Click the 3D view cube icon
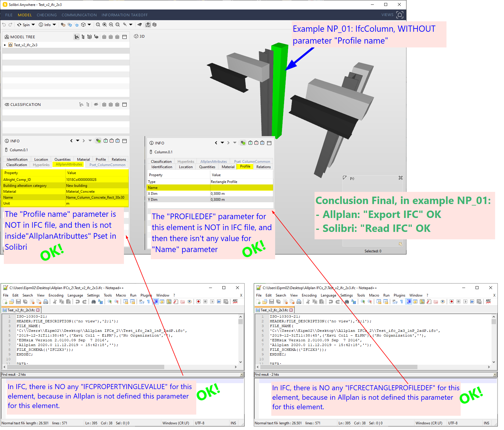The width and height of the screenshot is (504, 430). point(83,25)
